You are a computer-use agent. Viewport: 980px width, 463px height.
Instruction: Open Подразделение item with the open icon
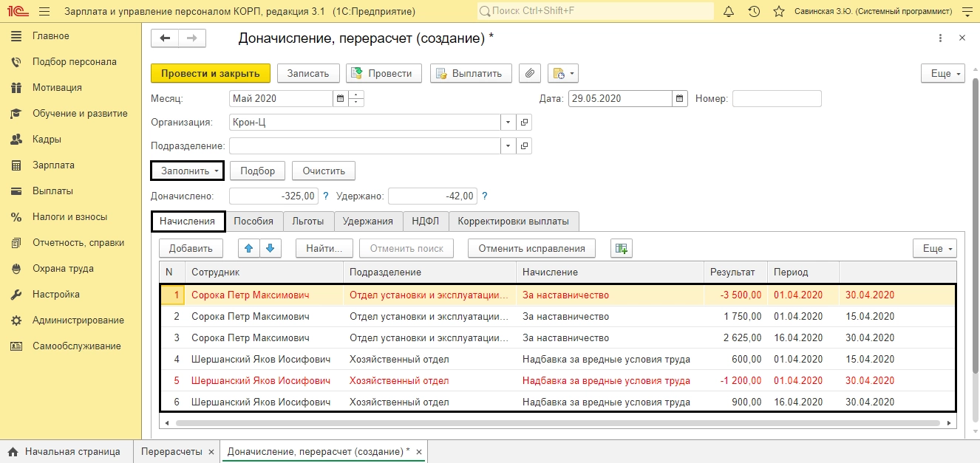[x=524, y=146]
